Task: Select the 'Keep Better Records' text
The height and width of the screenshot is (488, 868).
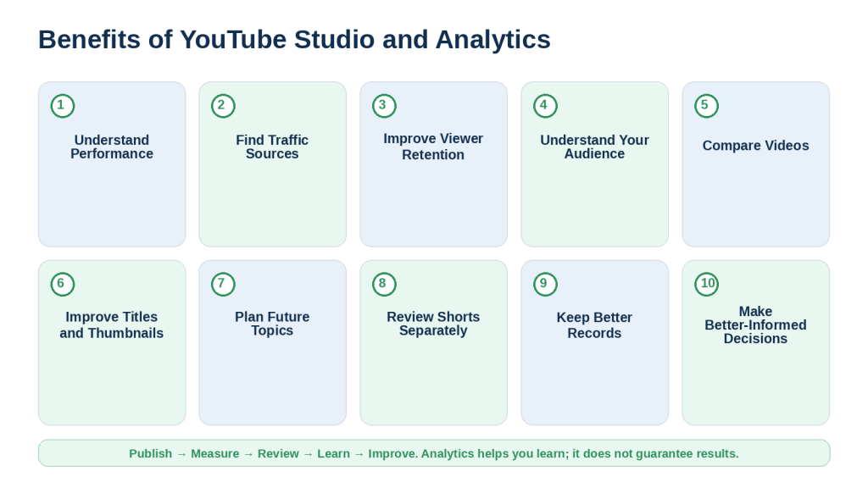Action: 594,324
